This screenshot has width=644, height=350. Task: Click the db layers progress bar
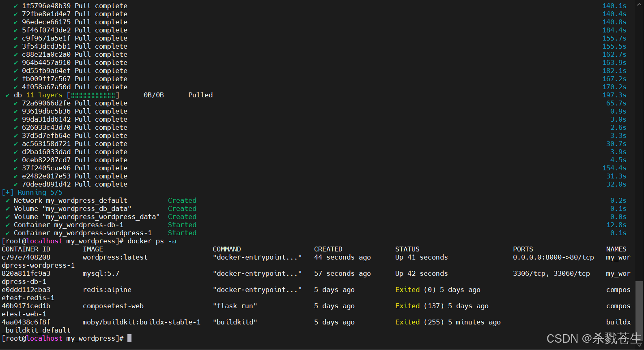(93, 95)
